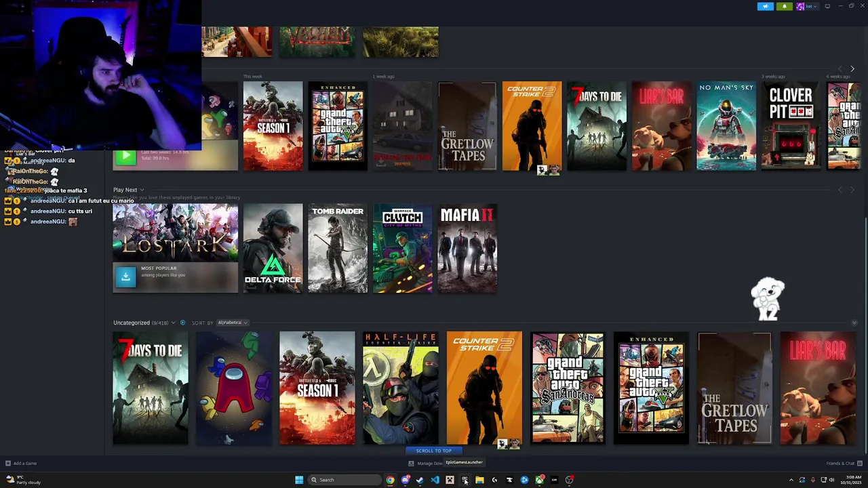This screenshot has height=488, width=868.
Task: Click the paging arrows on the Play Next shelf
Action: tap(846, 190)
